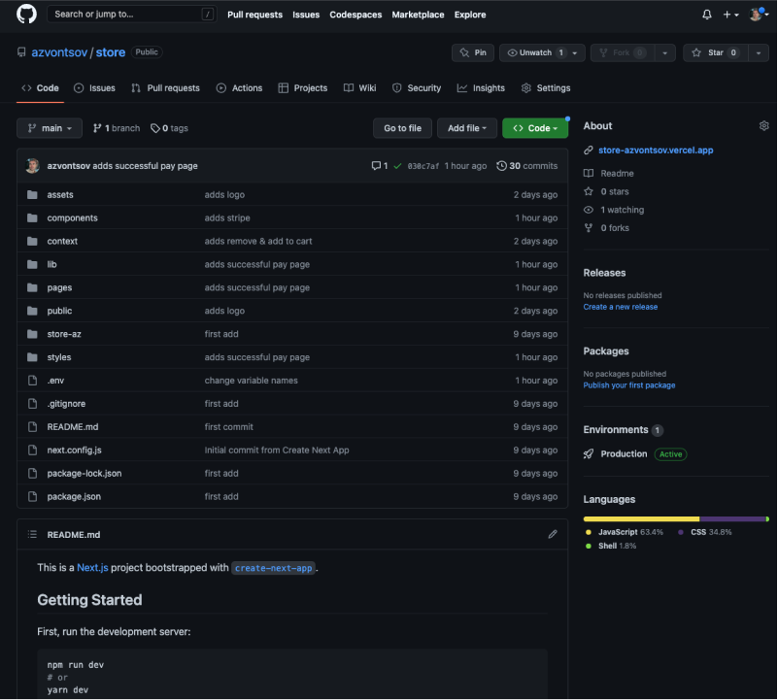Screen dimensions: 778x700
Task: Open README outline list icon
Action: pos(32,534)
